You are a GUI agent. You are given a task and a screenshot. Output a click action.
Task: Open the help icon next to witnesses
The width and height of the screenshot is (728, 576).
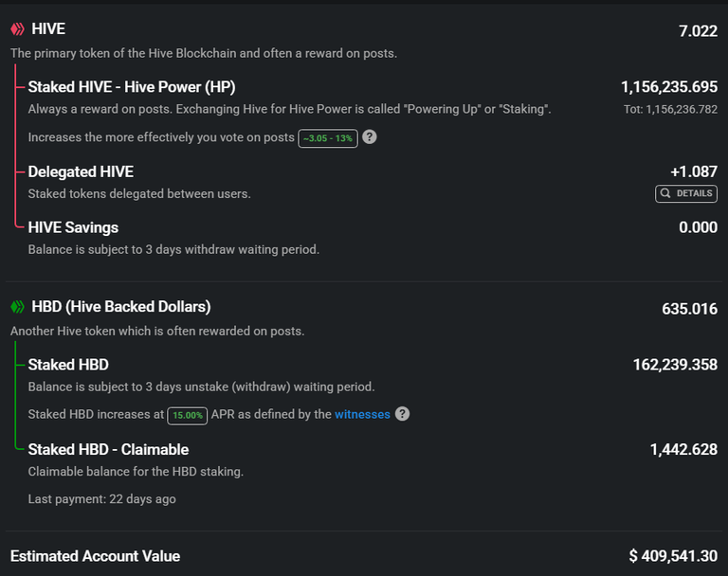click(403, 414)
